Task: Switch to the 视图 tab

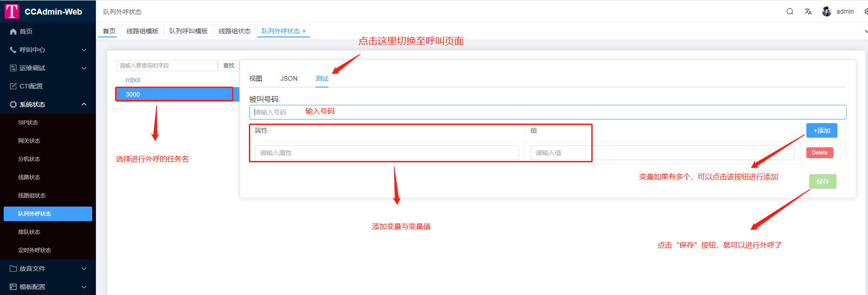Action: [x=256, y=78]
